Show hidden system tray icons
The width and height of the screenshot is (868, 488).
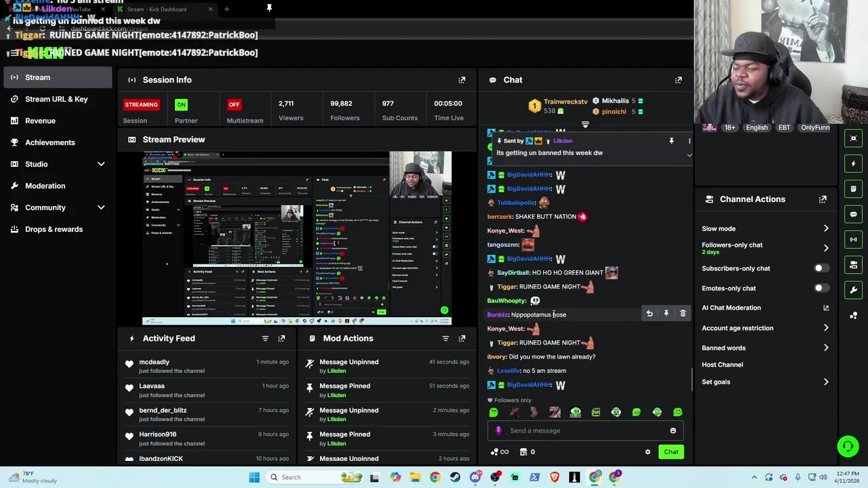pos(754,477)
